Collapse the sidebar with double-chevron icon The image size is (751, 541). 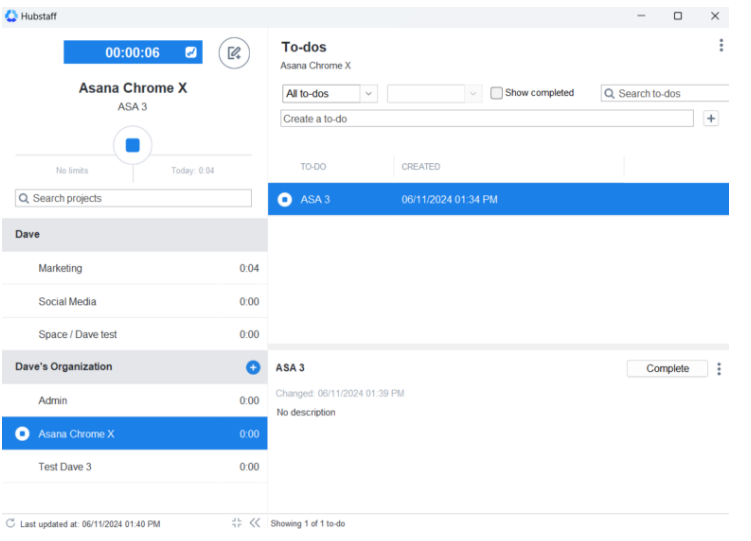(x=255, y=524)
